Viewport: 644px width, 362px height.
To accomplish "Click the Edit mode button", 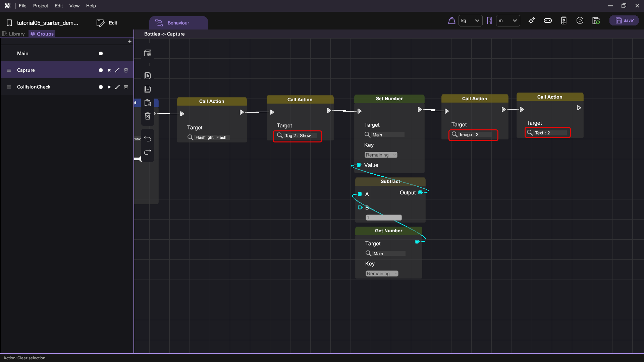I will tap(107, 23).
